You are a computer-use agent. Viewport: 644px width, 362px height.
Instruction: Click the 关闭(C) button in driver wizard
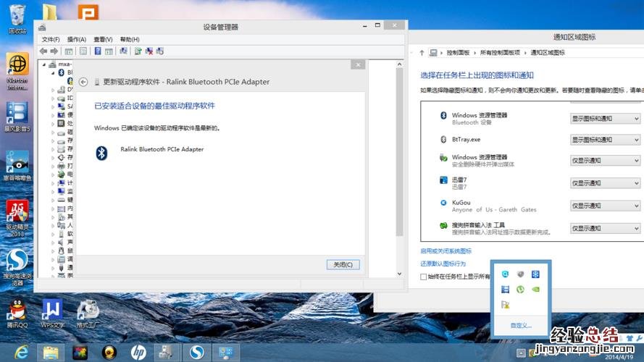(x=343, y=265)
